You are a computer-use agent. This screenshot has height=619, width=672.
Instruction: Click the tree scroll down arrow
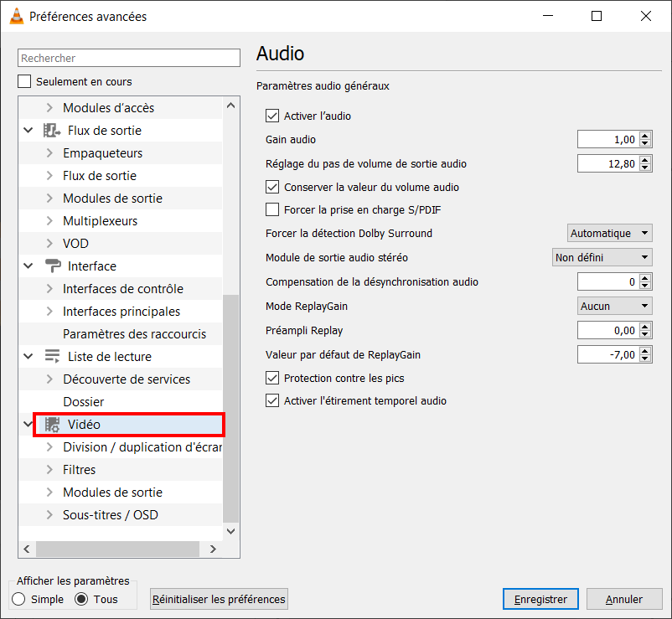coord(231,532)
